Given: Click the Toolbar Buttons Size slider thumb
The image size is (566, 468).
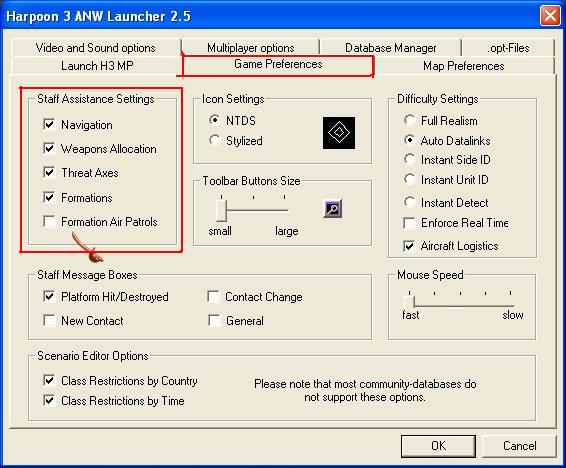Looking at the screenshot, I should pos(221,210).
